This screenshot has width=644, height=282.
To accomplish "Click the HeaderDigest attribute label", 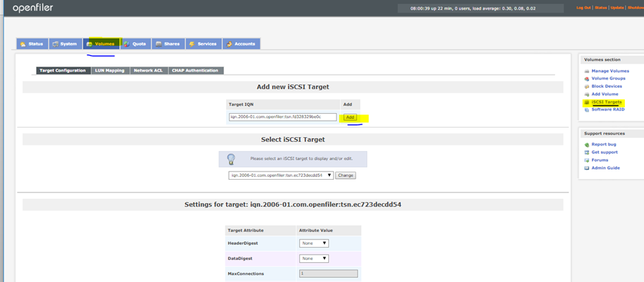I will pyautogui.click(x=243, y=244).
